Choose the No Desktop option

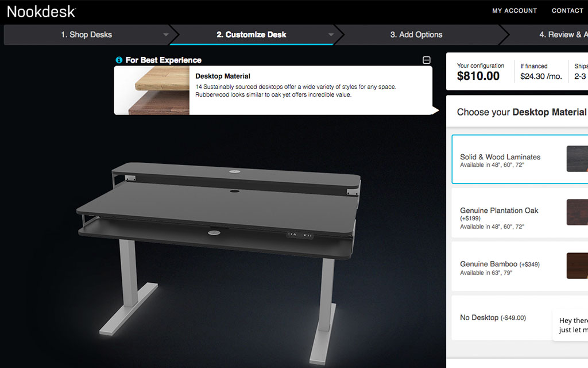(502, 317)
